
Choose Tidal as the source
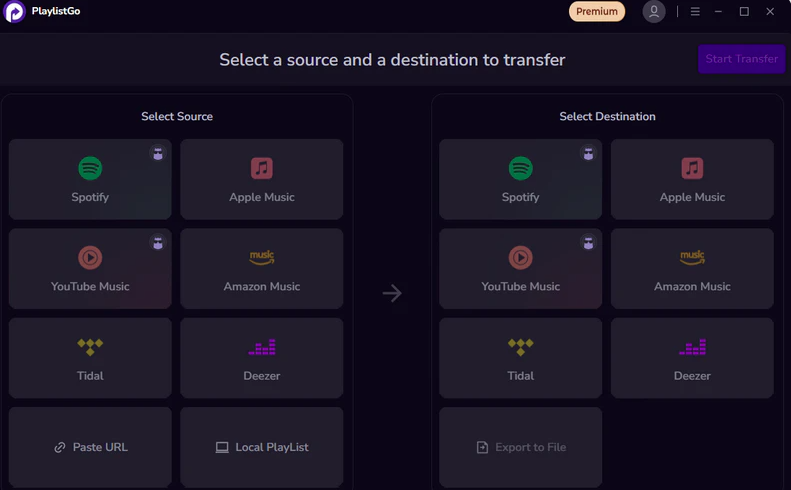[90, 358]
